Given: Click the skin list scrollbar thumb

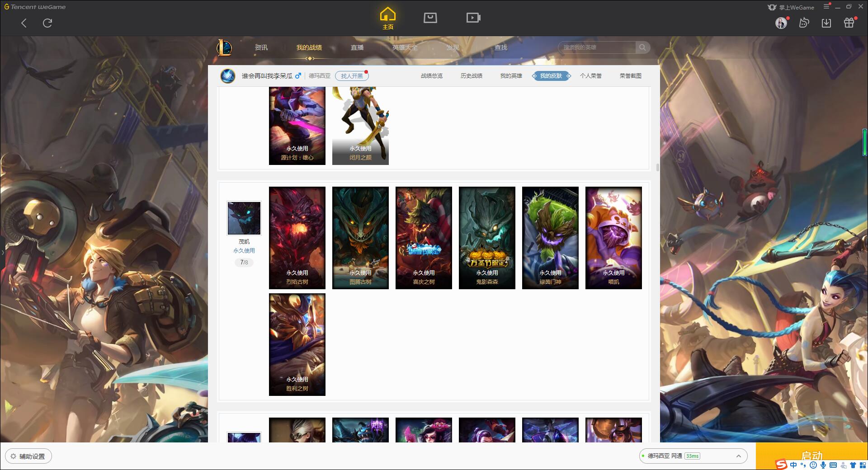Looking at the screenshot, I should [x=657, y=168].
